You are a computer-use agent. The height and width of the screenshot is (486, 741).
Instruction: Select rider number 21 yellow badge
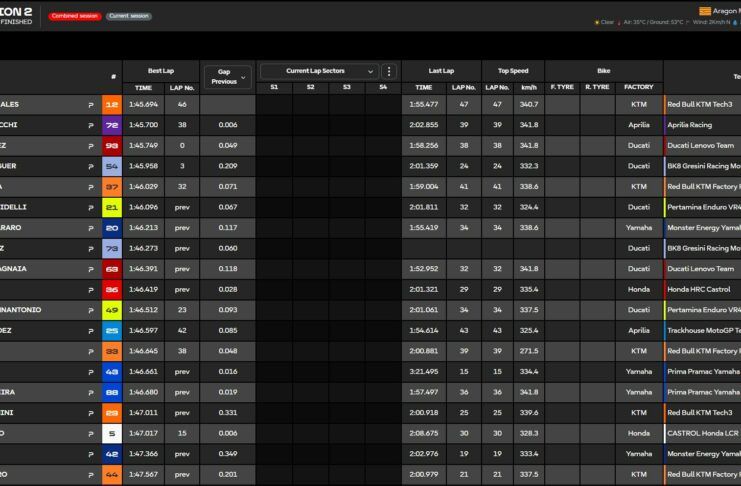(x=111, y=207)
